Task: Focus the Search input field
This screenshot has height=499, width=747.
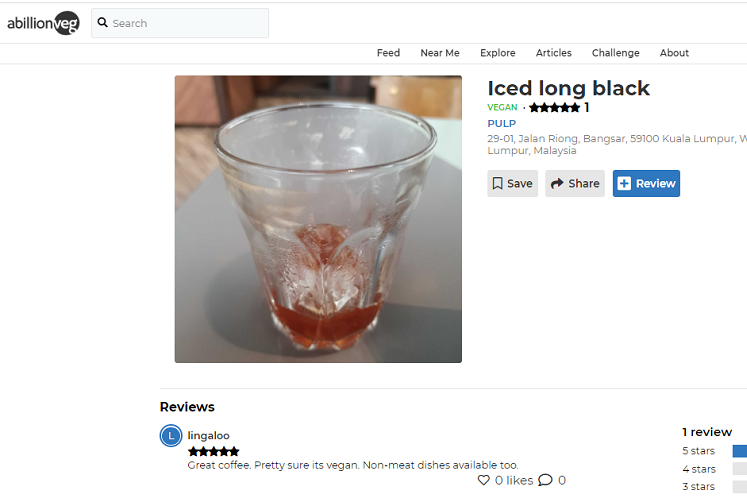Action: pyautogui.click(x=180, y=23)
